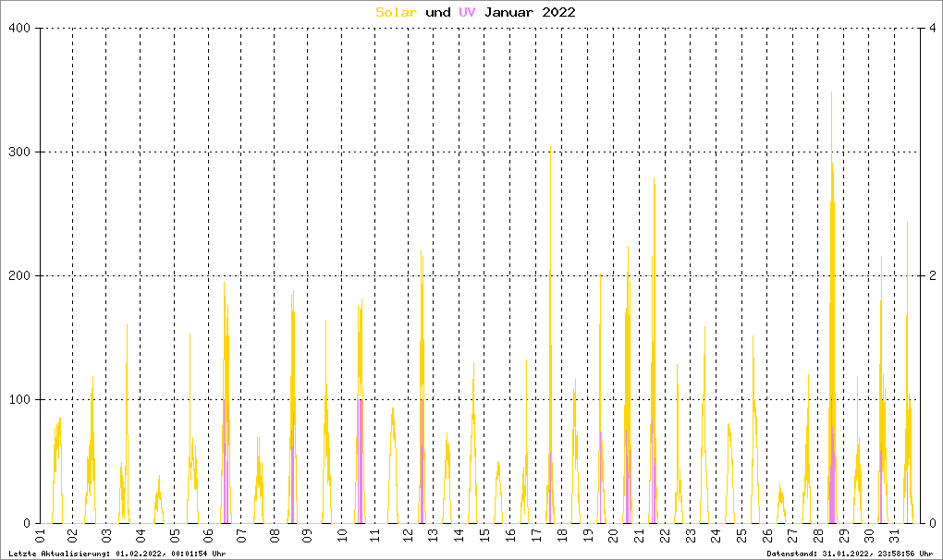This screenshot has width=943, height=560.
Task: Click the "Datenstand" timestamp text
Action: click(851, 554)
